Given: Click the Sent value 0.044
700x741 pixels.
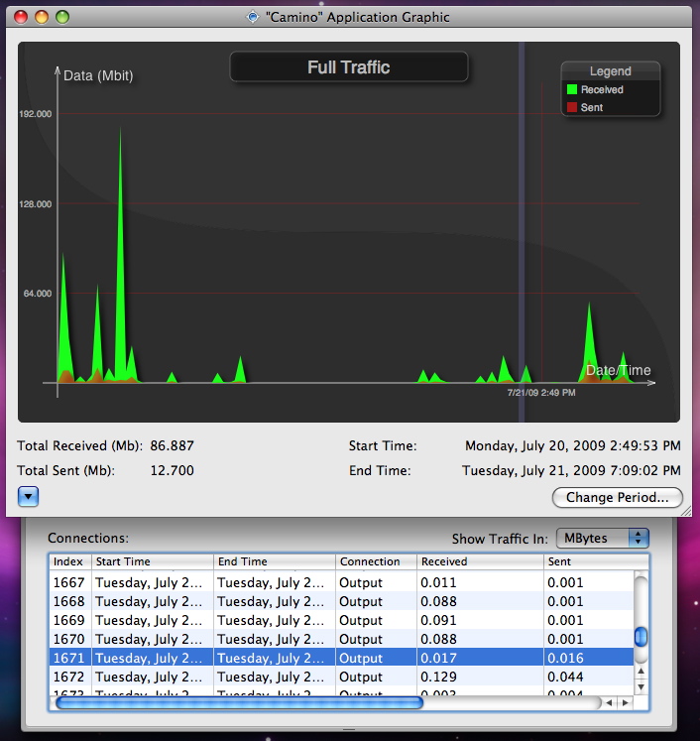Looking at the screenshot, I should [x=565, y=677].
